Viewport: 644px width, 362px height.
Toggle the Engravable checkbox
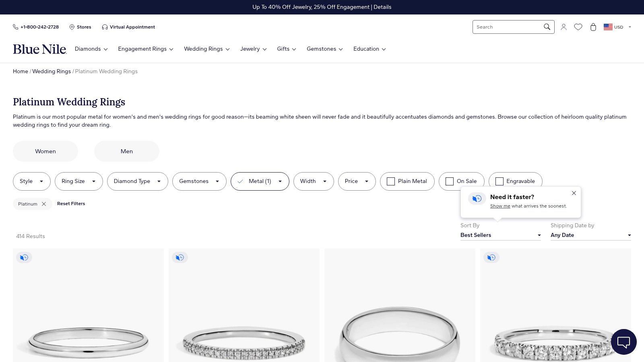[x=500, y=181]
